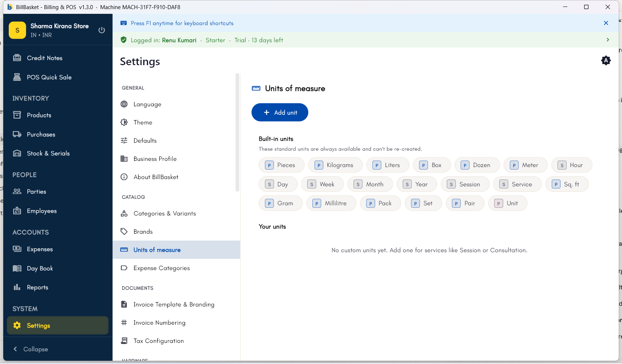Click the Day Book icon

[17, 268]
